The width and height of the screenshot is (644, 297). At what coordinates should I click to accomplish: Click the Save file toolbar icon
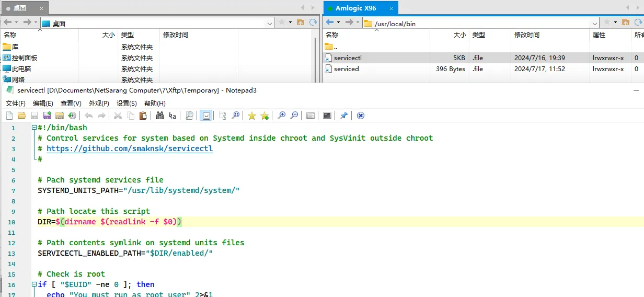(x=34, y=116)
